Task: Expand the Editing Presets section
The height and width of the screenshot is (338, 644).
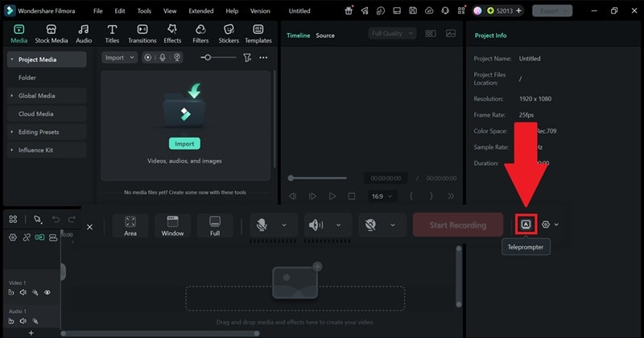Action: pos(12,132)
